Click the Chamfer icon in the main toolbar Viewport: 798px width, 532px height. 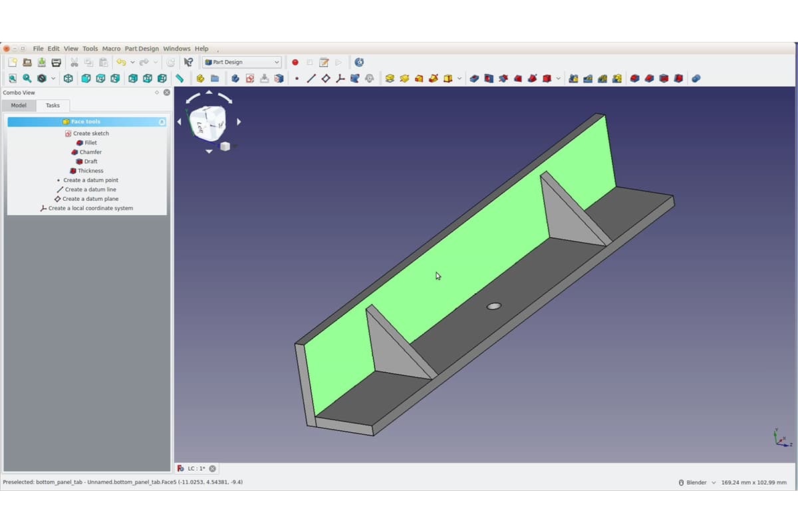pos(649,78)
